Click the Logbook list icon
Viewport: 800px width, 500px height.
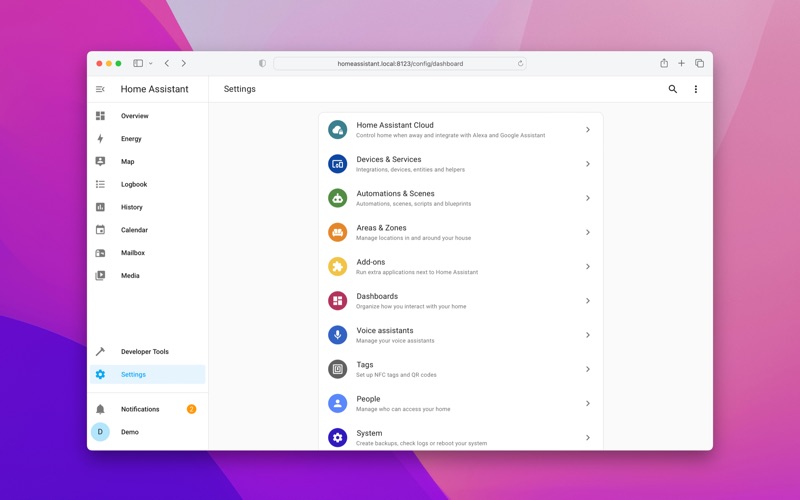[x=101, y=184]
